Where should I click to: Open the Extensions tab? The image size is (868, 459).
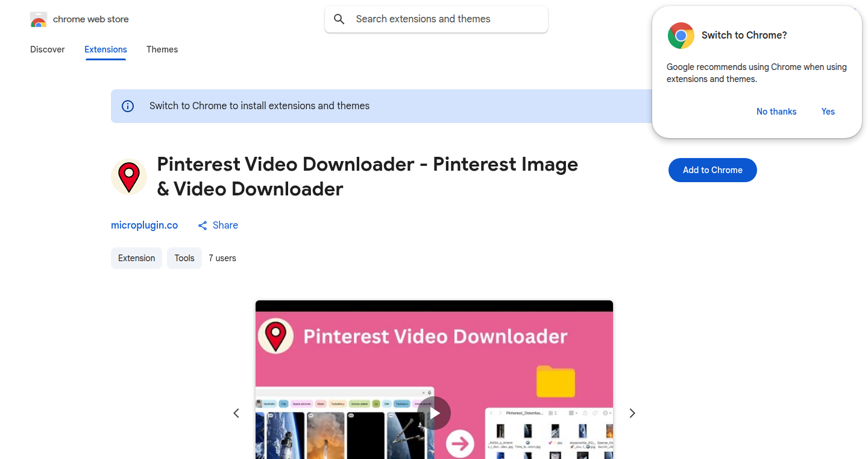105,49
